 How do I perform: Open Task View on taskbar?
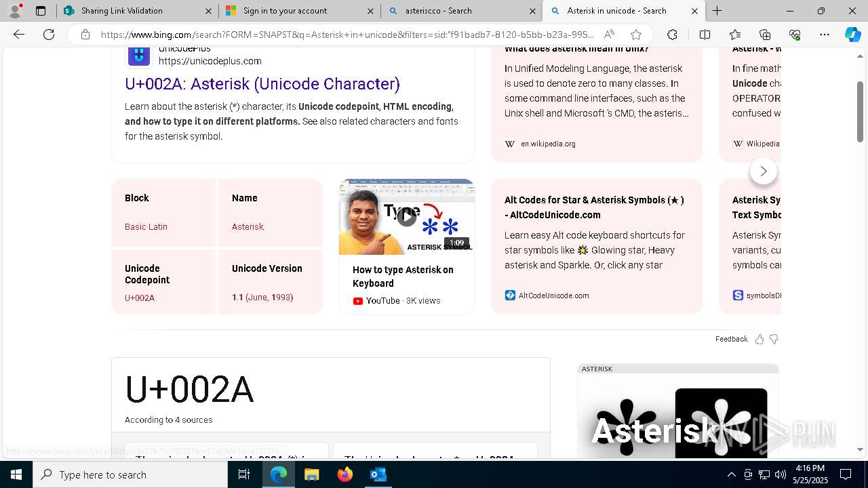(244, 474)
